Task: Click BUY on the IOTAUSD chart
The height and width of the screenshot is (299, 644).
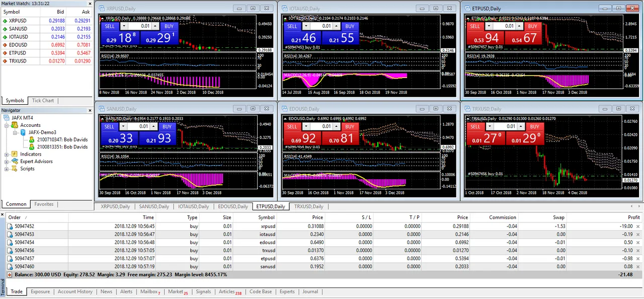Action: [350, 26]
